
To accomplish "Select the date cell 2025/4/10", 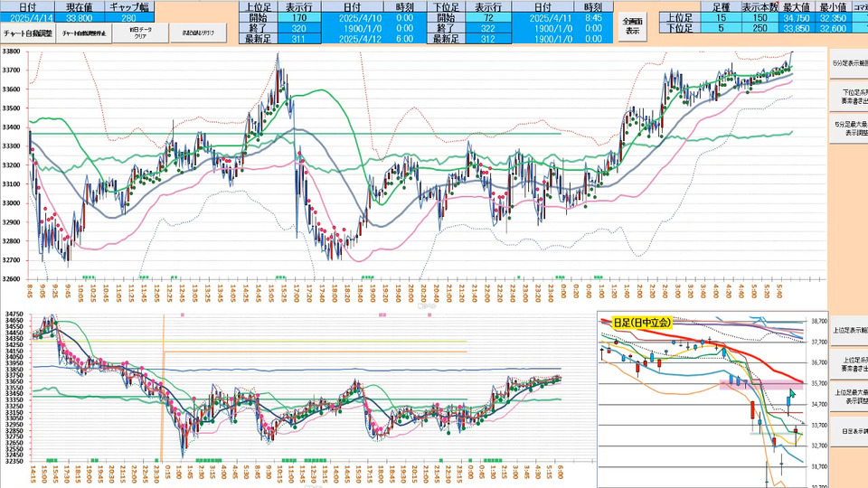I will point(352,18).
